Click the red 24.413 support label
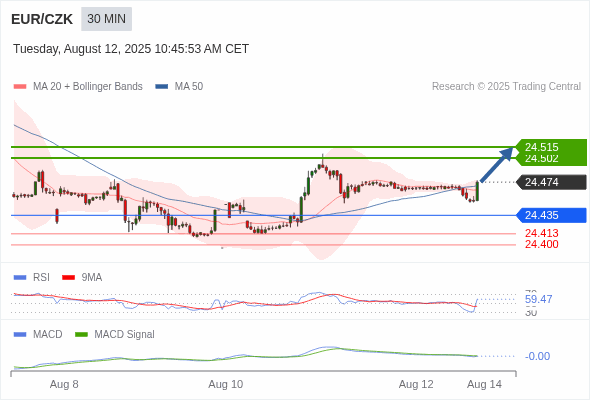The image size is (590, 400). click(x=541, y=233)
